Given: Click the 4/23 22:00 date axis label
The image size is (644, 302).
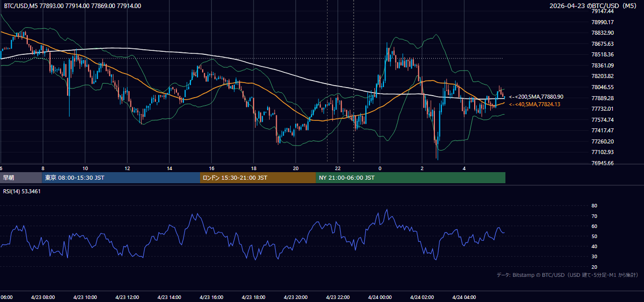Looking at the screenshot, I should point(338,297).
